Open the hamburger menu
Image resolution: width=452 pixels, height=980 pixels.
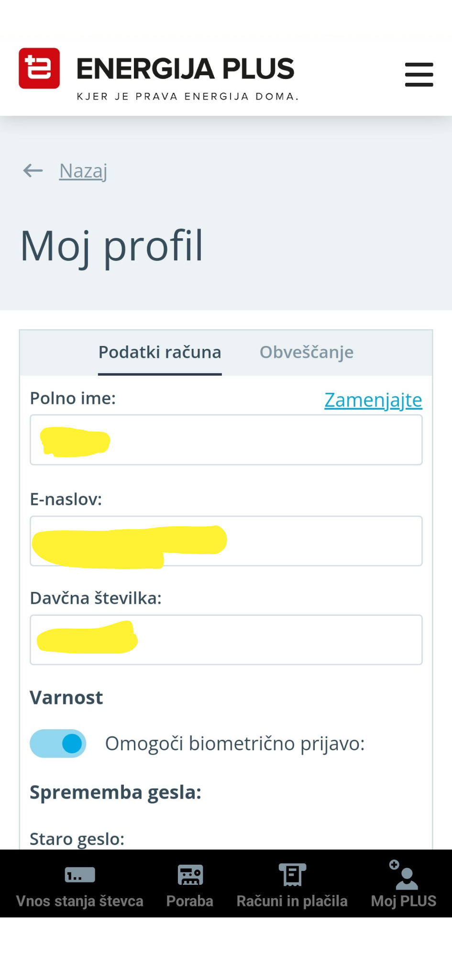[419, 75]
